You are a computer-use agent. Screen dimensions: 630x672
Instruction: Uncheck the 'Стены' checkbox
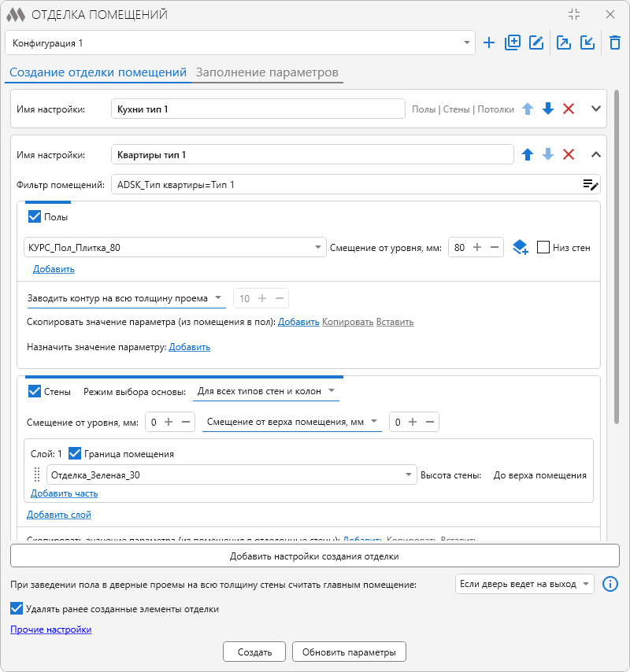tap(35, 391)
